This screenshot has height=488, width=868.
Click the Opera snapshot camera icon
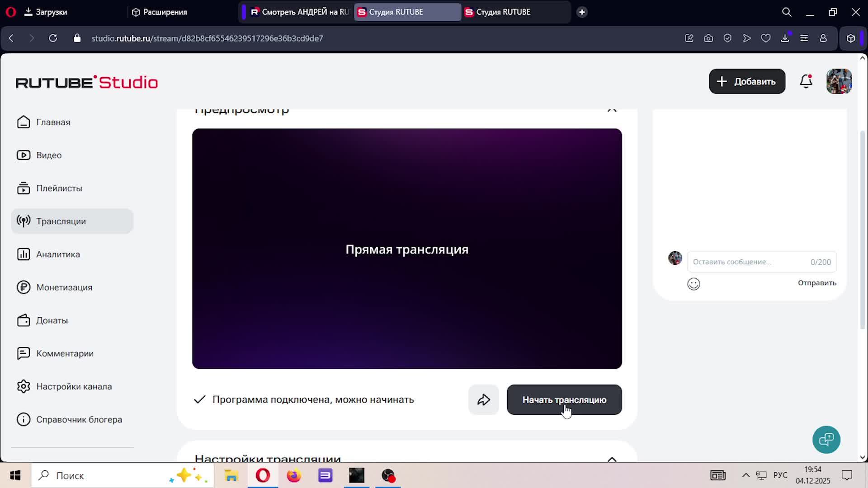(x=708, y=38)
